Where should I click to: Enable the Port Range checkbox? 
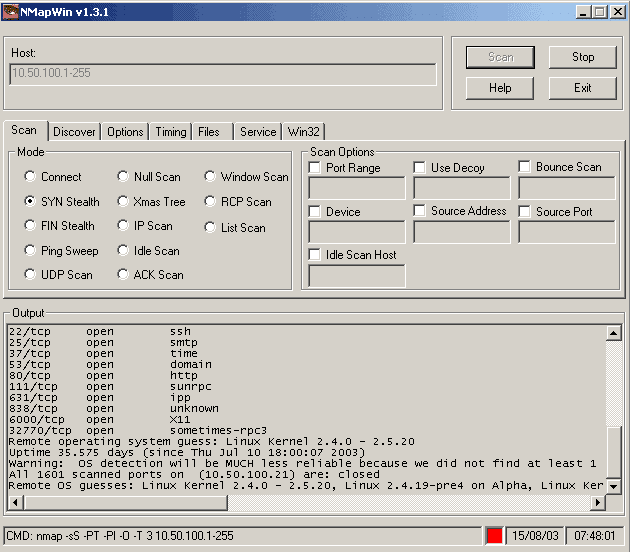pos(315,168)
